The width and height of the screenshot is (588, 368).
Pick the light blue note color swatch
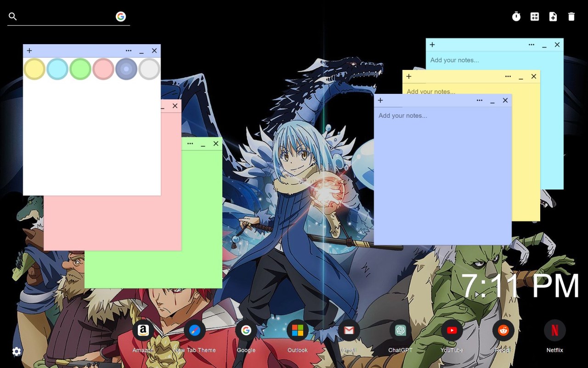point(57,69)
